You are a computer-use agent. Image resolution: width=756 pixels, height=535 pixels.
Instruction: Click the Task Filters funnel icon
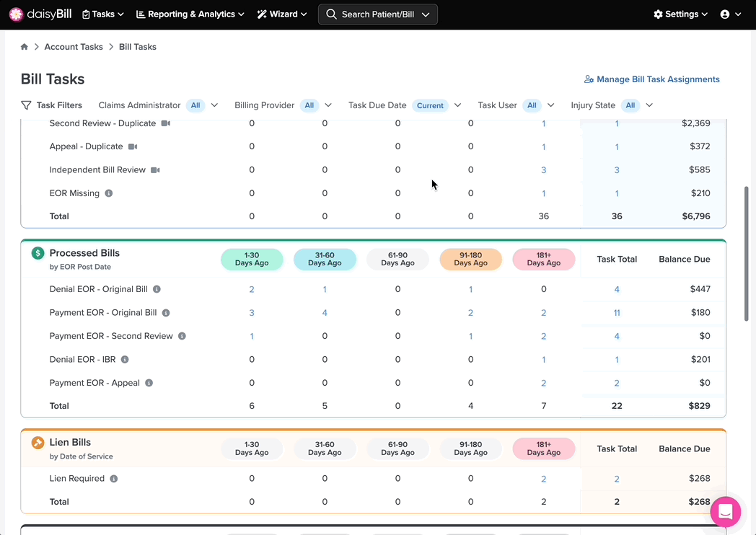[x=26, y=105]
